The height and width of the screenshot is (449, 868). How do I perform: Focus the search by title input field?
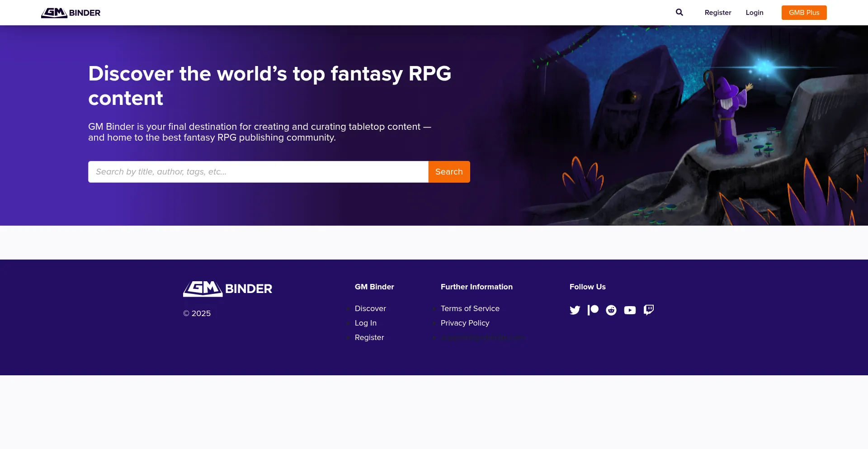tap(258, 172)
